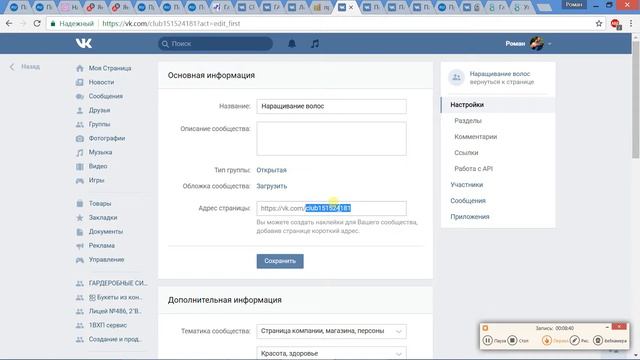Minimize the recorder widget
Screen dimensions: 640x360
[607, 327]
